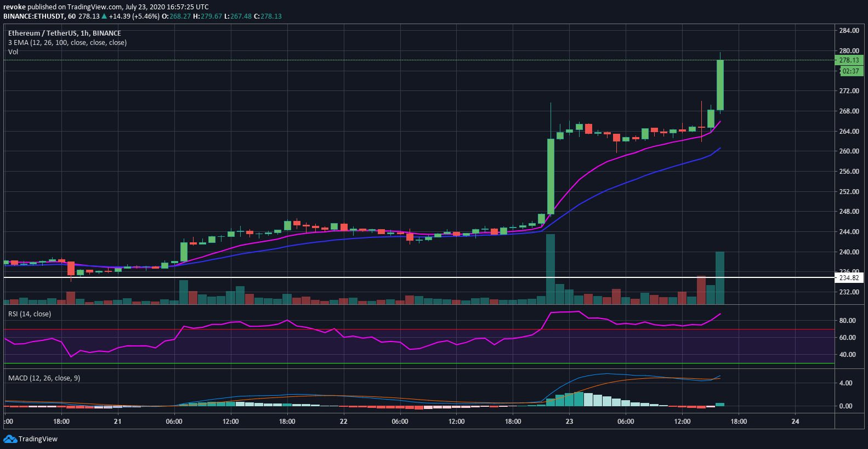
Task: Click the current price tag 278.13
Action: click(x=849, y=60)
